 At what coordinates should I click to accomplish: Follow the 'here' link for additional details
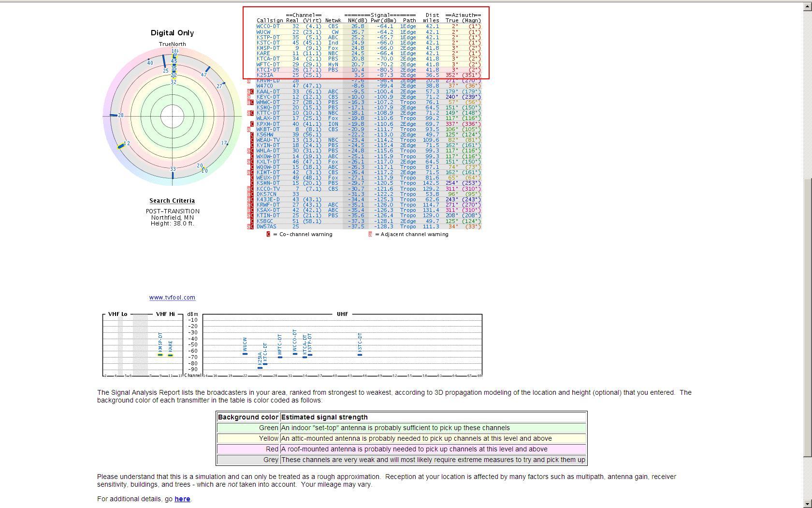click(182, 499)
